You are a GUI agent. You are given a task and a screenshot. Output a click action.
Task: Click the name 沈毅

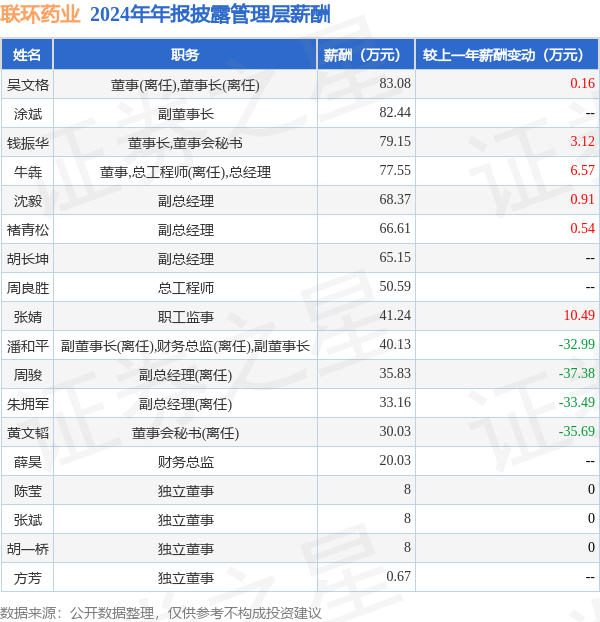coord(27,201)
